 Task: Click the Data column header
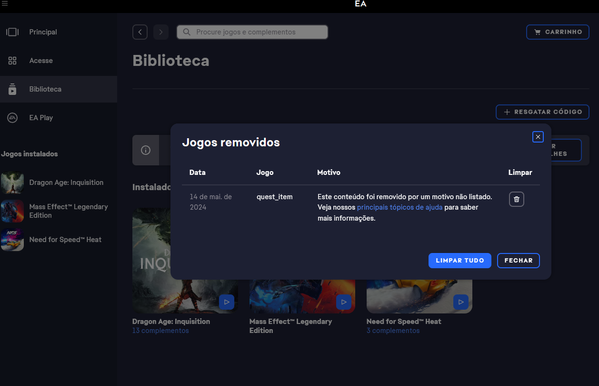[x=198, y=172]
